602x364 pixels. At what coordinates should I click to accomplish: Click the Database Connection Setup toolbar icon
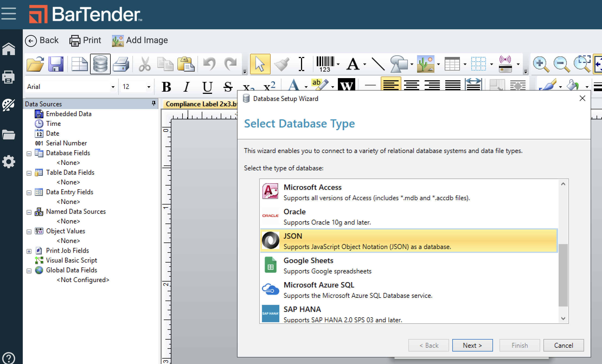pyautogui.click(x=100, y=64)
